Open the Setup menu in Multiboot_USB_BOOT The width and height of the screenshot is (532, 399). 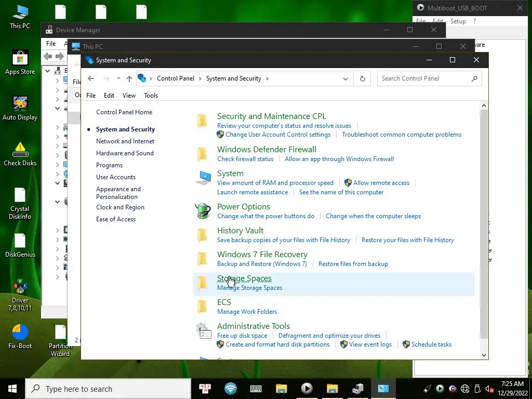pos(458,21)
